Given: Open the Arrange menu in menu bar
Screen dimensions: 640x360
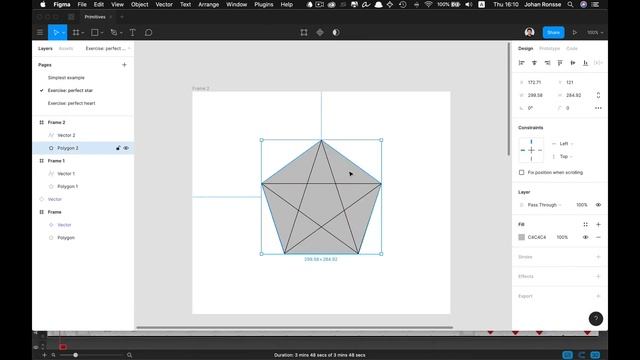Looking at the screenshot, I should click(x=209, y=4).
